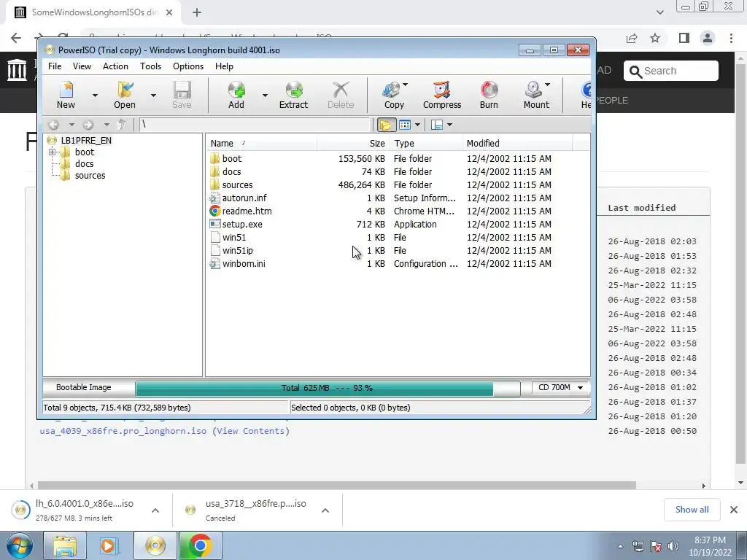The width and height of the screenshot is (747, 560).
Task: Close the Chrome downloads bar
Action: coord(734,510)
